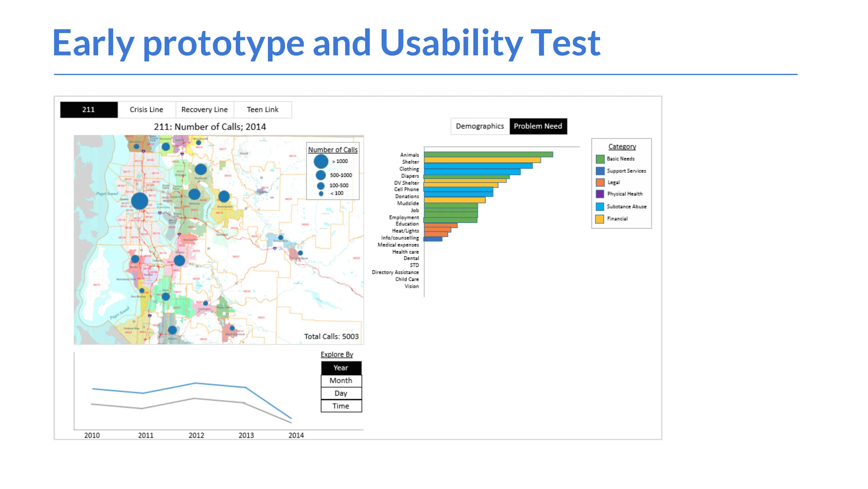Select the Problem Need toggle

pyautogui.click(x=538, y=126)
